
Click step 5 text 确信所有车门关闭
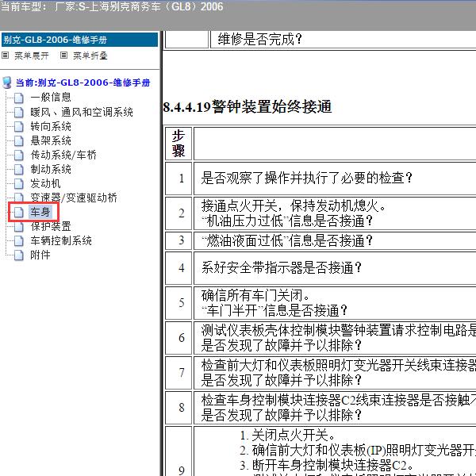255,295
